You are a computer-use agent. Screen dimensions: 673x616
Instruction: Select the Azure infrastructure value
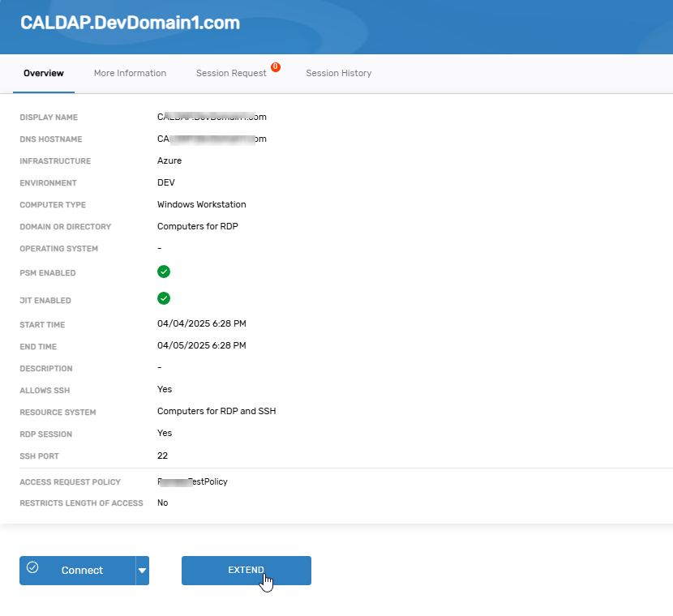[169, 160]
